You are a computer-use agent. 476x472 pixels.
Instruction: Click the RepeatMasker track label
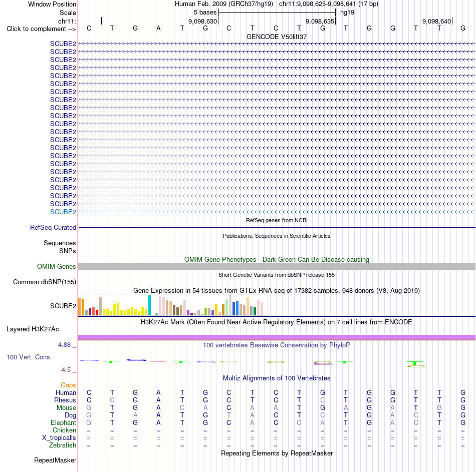point(55,460)
